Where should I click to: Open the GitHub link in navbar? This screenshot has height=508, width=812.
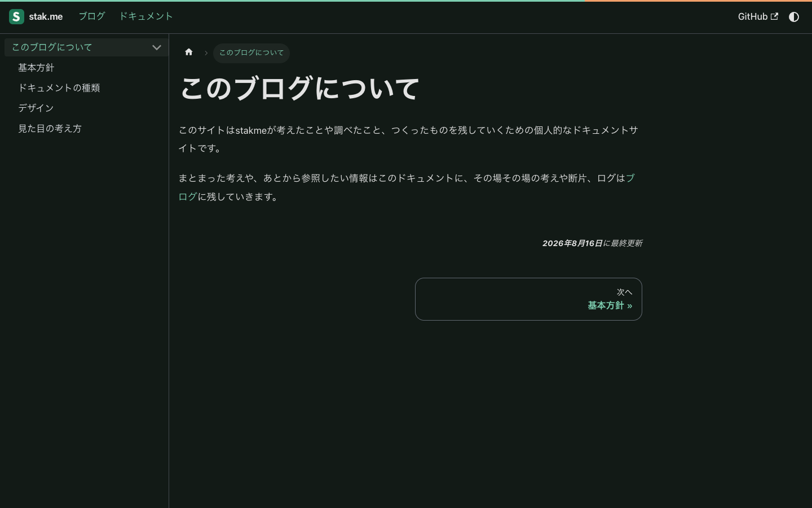pyautogui.click(x=758, y=17)
